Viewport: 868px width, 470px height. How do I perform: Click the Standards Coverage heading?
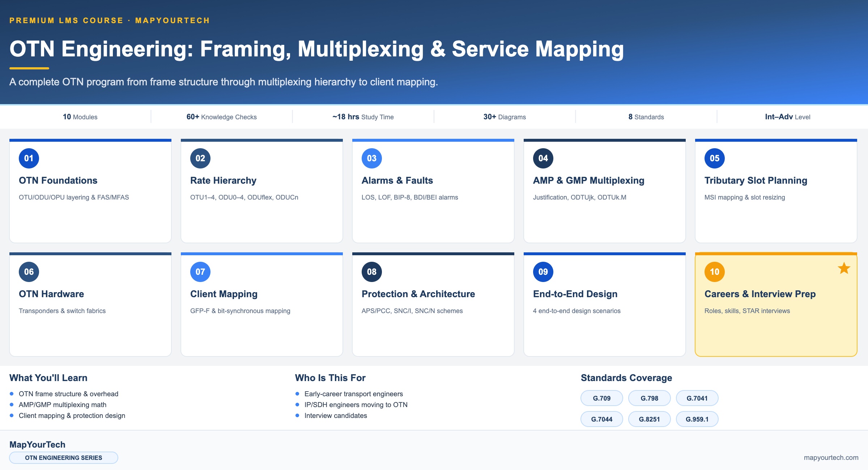[x=626, y=378]
